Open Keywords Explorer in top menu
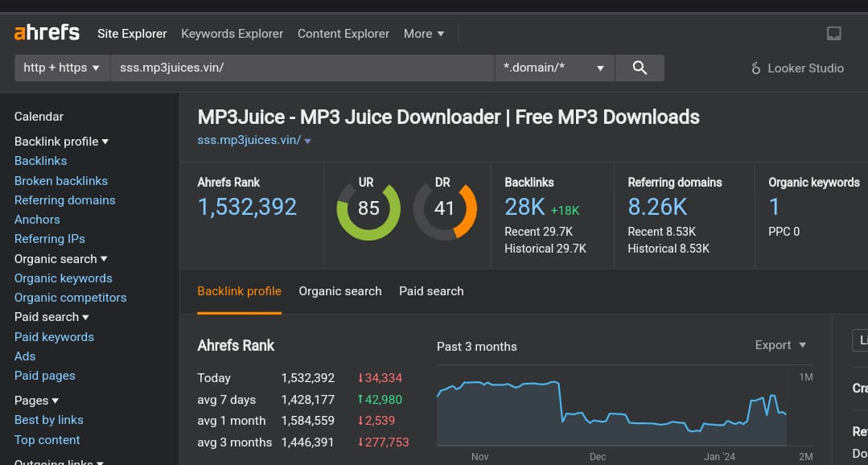 point(232,34)
